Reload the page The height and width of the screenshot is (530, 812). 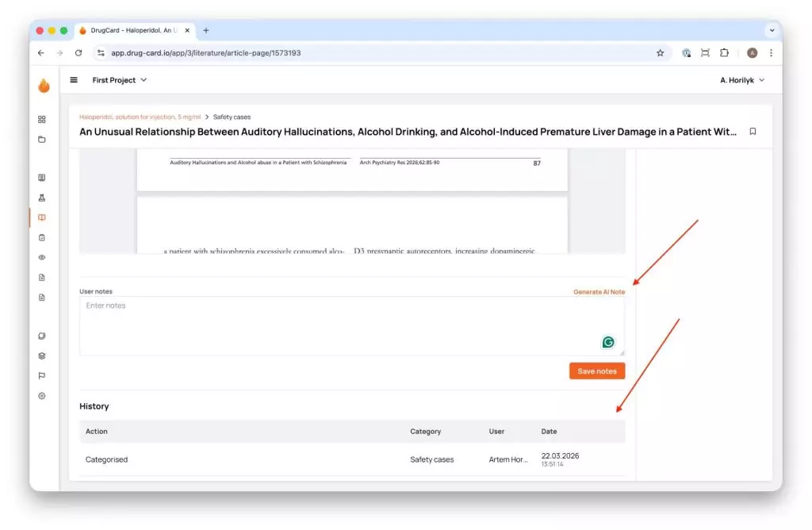click(x=79, y=53)
